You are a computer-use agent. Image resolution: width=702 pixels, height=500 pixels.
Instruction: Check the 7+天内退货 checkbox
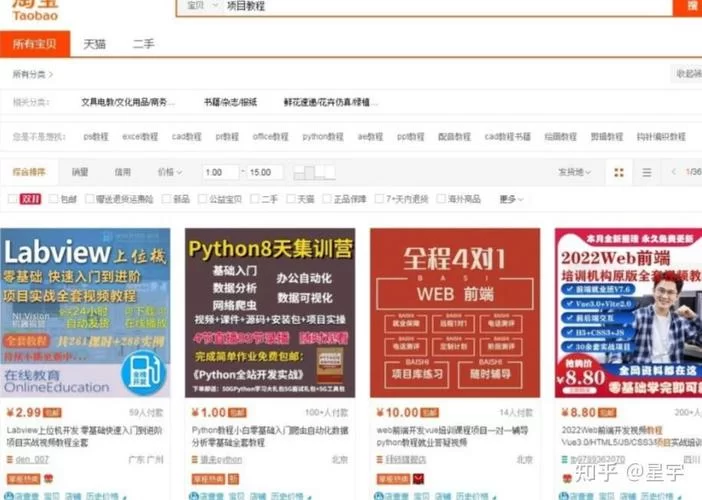tap(379, 199)
